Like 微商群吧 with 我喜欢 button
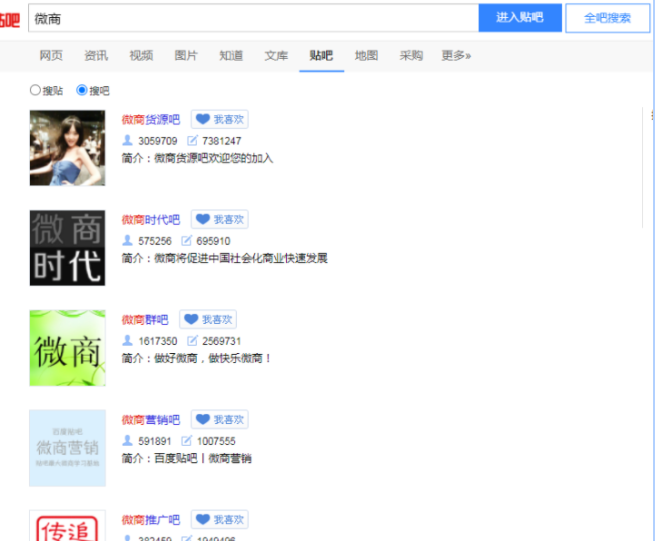Viewport: 655px width, 541px height. (208, 320)
